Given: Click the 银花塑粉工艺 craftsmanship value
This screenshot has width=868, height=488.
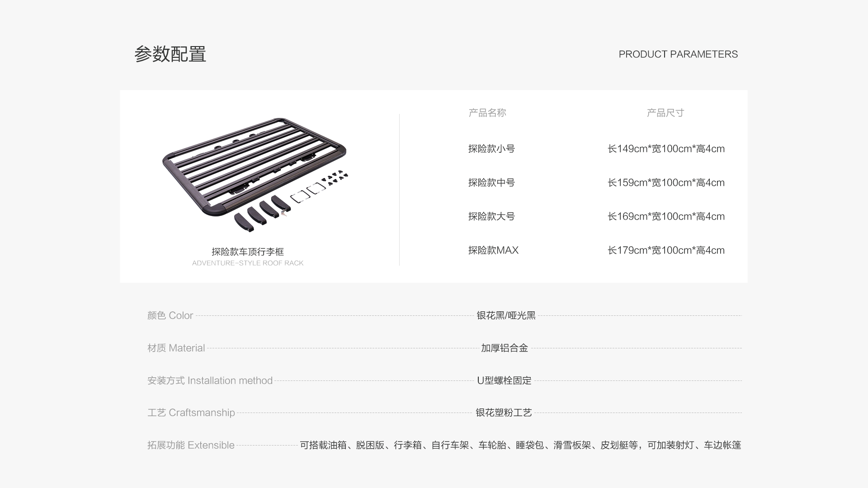Looking at the screenshot, I should point(504,413).
